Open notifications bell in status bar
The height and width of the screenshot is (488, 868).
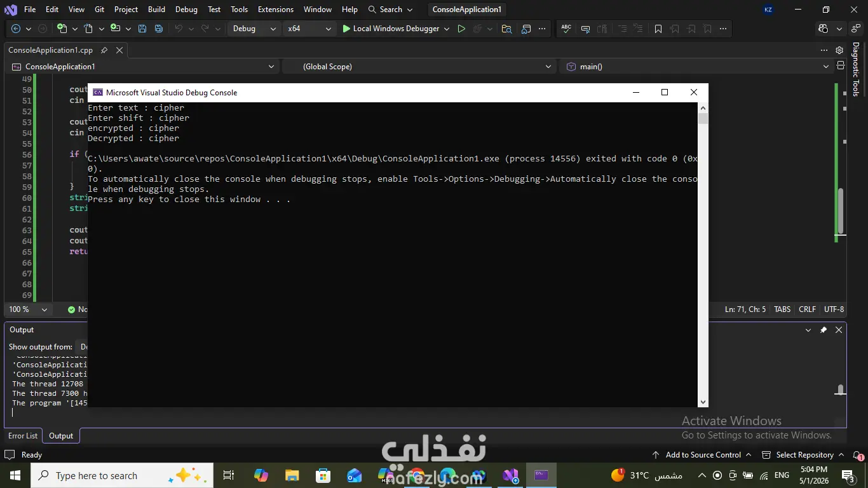(x=858, y=455)
